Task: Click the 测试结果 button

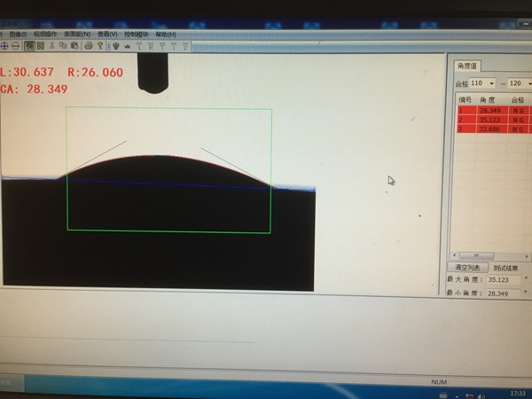Action: 506,267
